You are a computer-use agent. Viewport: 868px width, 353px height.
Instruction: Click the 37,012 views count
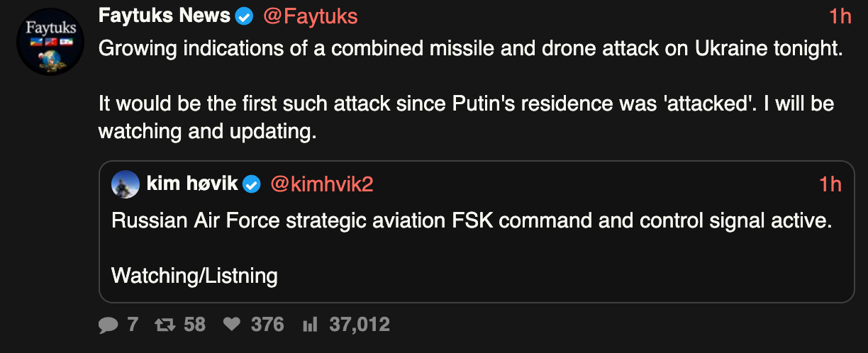360,325
